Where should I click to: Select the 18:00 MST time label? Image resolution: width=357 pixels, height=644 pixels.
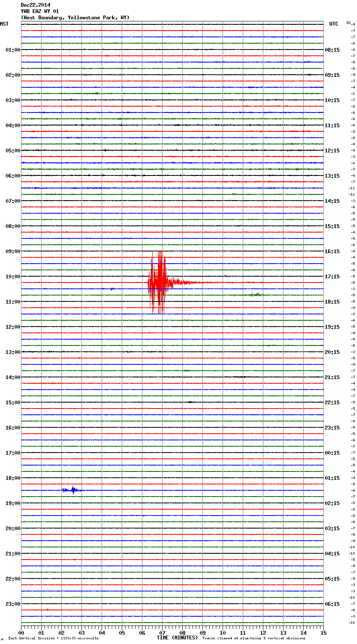pos(13,478)
